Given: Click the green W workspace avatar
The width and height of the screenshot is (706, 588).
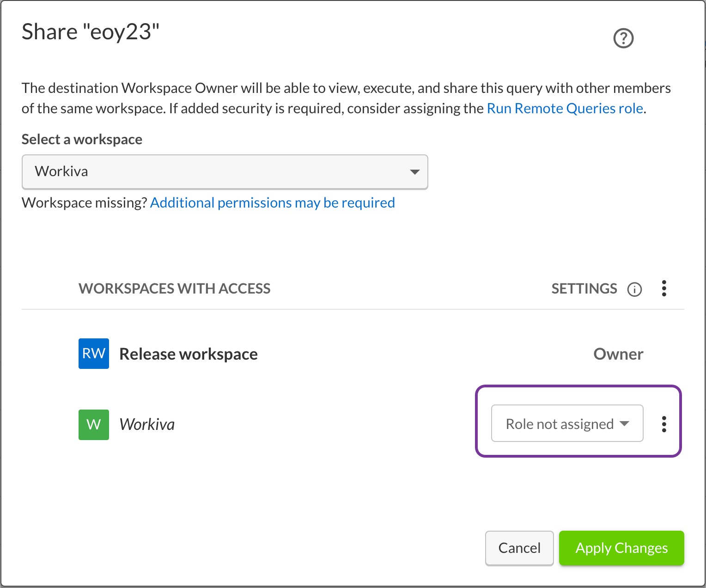Looking at the screenshot, I should click(x=94, y=424).
